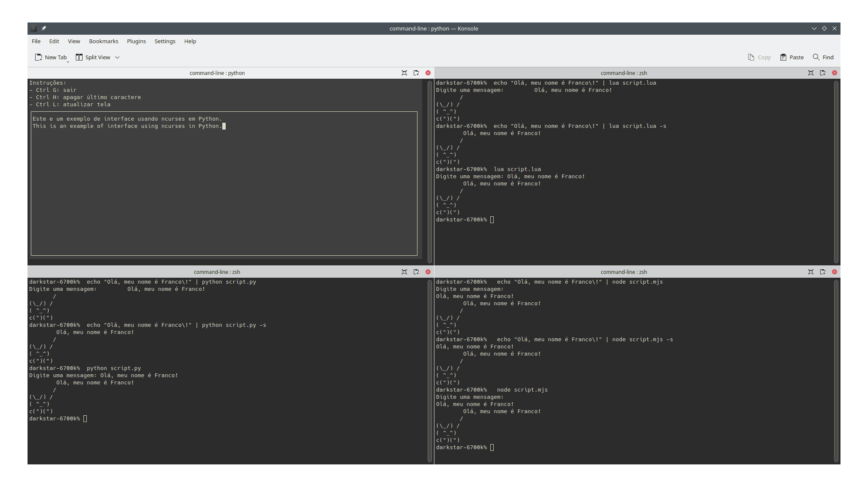Image resolution: width=868 pixels, height=497 pixels.
Task: Click the Edit menu item
Action: click(x=54, y=41)
